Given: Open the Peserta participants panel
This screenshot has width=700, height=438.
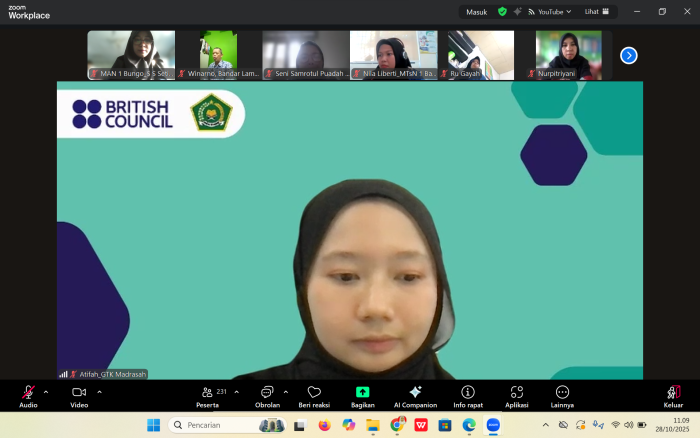Looking at the screenshot, I should (210, 396).
